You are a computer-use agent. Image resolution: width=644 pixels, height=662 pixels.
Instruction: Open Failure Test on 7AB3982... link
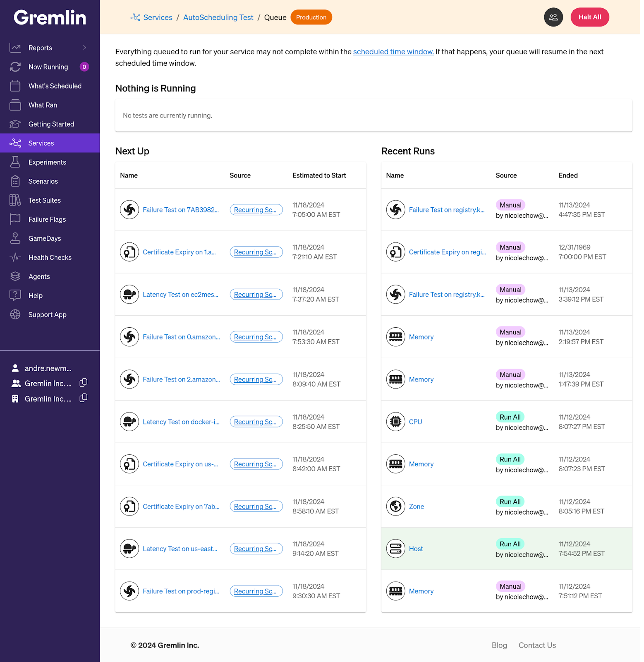coord(181,210)
